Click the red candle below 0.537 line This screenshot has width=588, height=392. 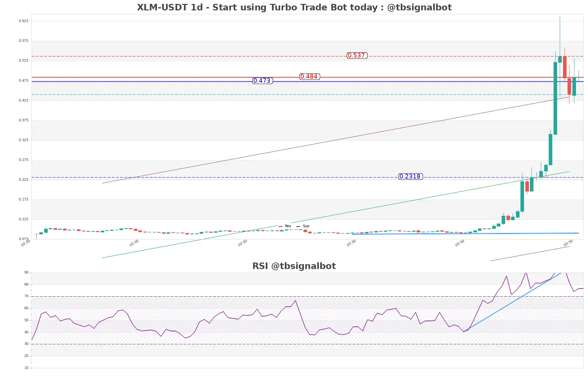coord(565,67)
